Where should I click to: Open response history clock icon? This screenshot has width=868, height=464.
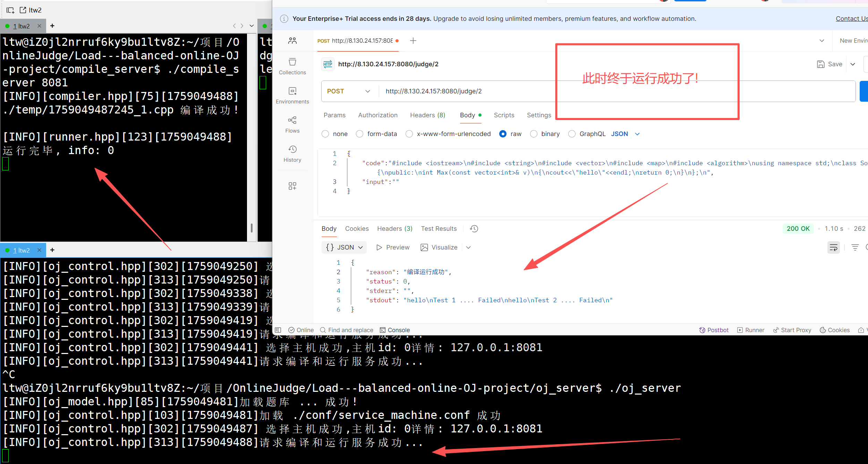[474, 228]
